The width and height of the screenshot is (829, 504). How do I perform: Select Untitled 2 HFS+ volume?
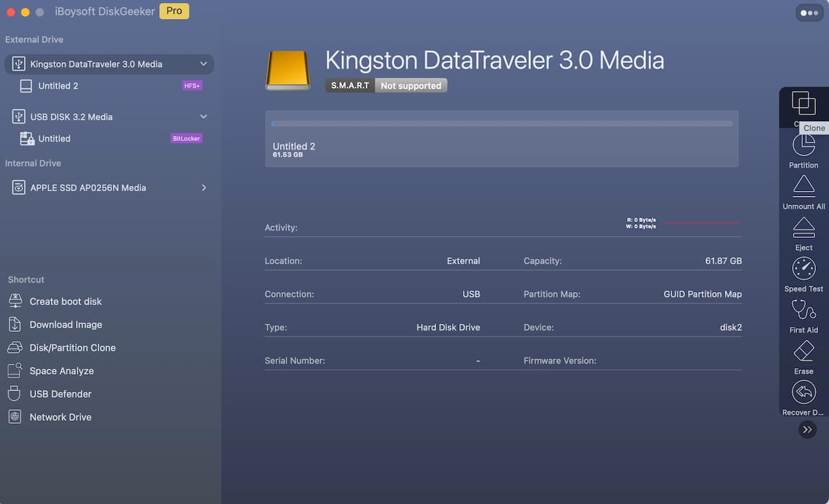[59, 86]
